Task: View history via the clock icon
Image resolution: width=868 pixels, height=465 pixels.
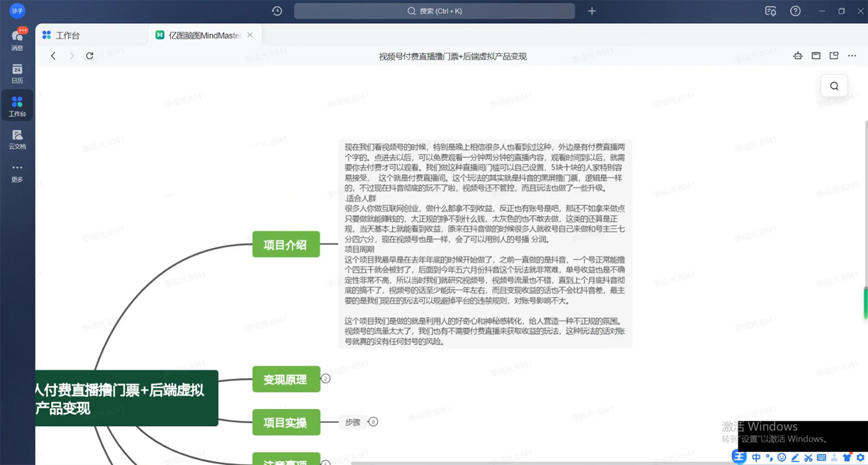Action: [x=277, y=10]
